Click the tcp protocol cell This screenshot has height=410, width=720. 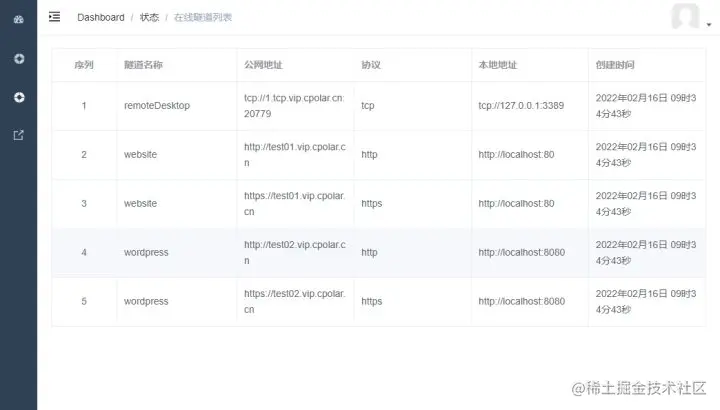(368, 106)
